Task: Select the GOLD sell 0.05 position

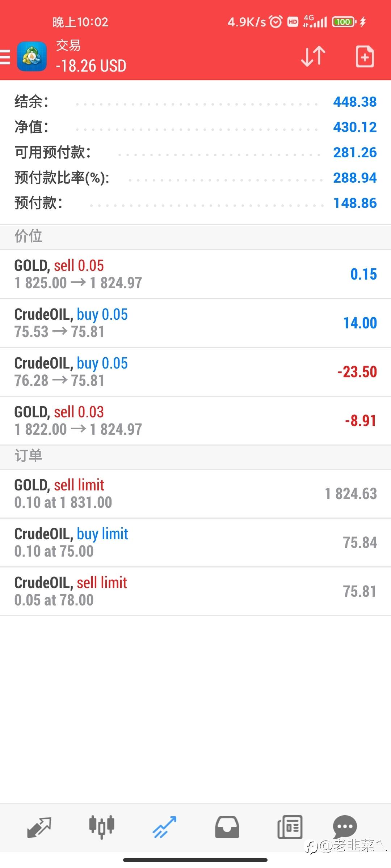Action: point(195,274)
